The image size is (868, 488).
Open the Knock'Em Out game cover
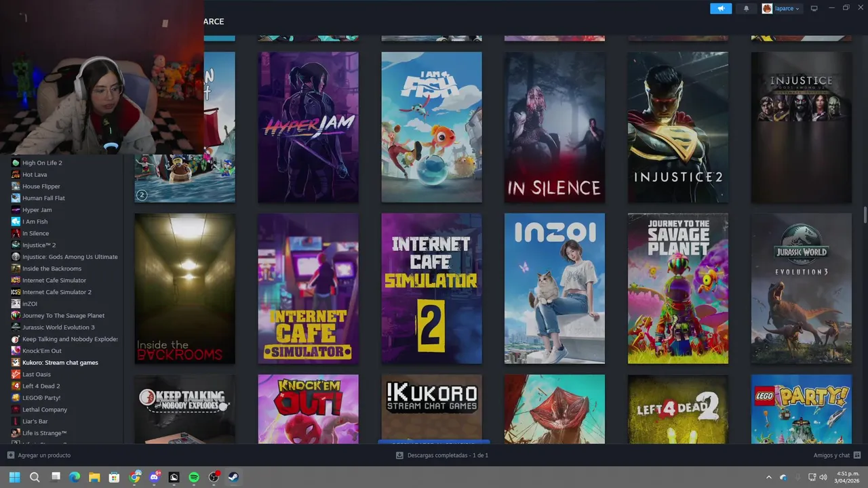click(x=308, y=409)
